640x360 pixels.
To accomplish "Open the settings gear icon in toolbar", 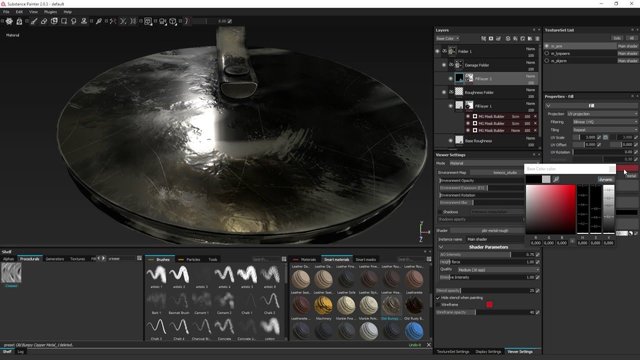I will coord(9,21).
